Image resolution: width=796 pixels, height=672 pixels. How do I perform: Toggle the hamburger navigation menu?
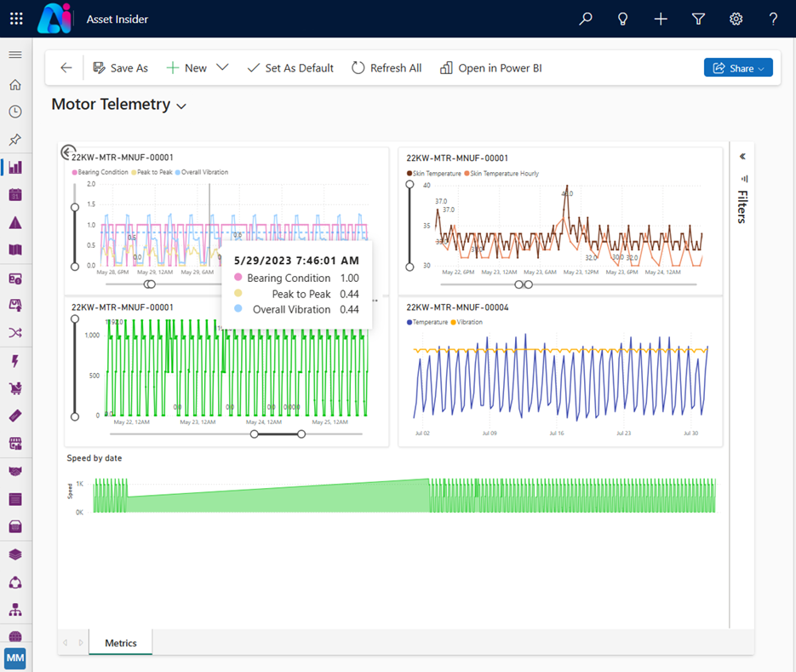click(x=15, y=55)
